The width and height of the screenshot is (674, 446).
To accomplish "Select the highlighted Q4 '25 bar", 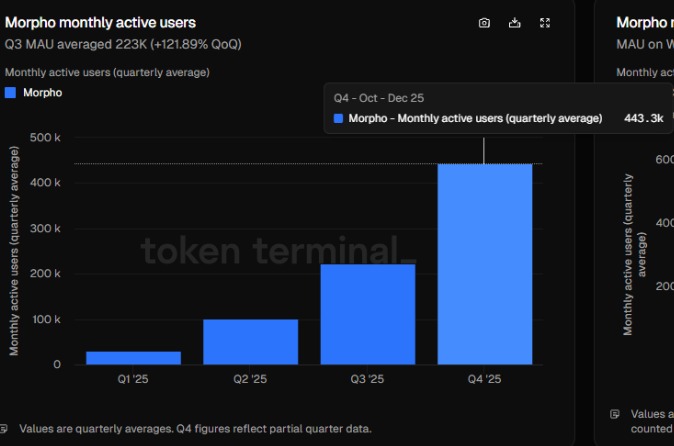I will 485,264.
